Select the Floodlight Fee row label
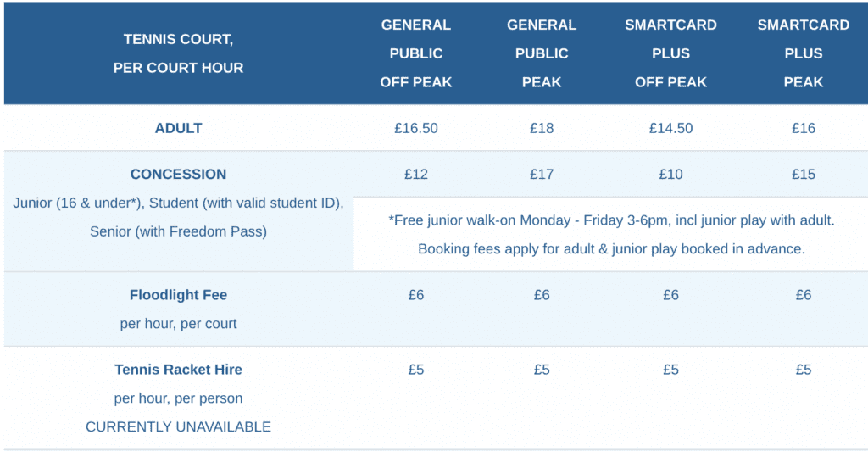This screenshot has height=451, width=868. pyautogui.click(x=178, y=295)
